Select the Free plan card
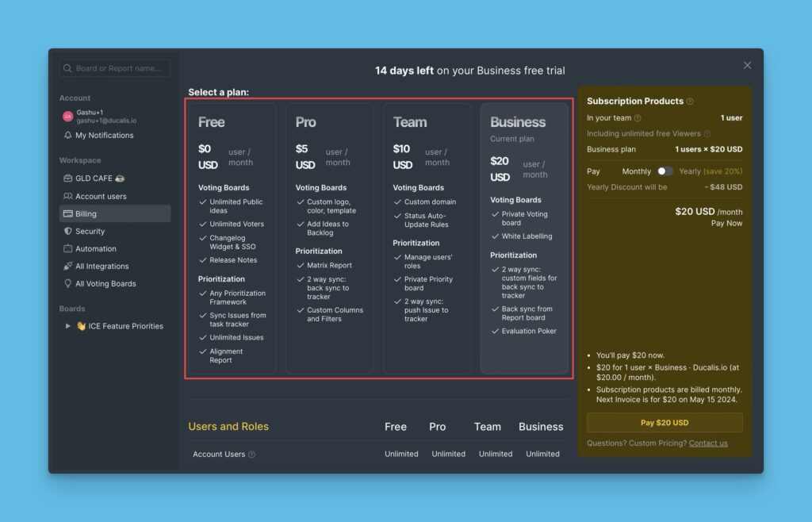The width and height of the screenshot is (812, 522). 232,238
